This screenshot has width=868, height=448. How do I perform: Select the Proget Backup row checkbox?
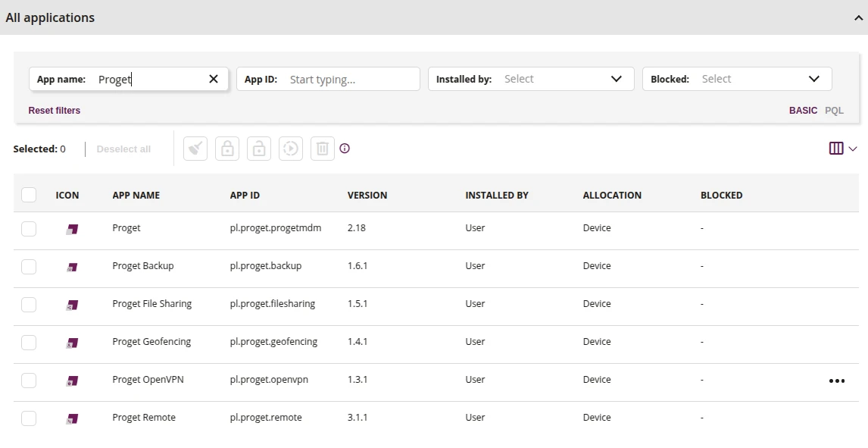pyautogui.click(x=29, y=266)
